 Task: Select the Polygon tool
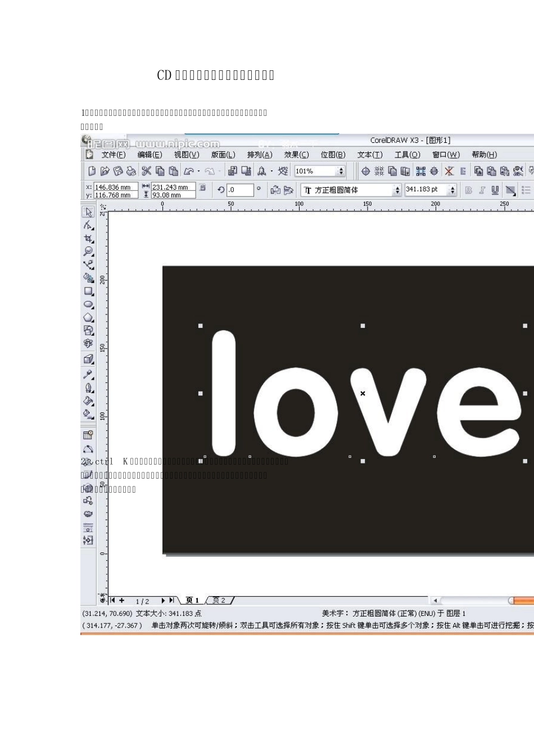88,318
